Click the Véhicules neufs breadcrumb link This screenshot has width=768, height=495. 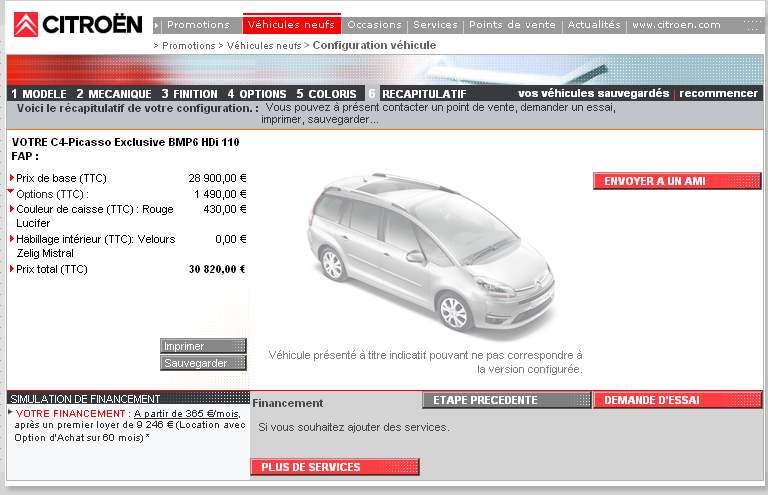[x=264, y=46]
